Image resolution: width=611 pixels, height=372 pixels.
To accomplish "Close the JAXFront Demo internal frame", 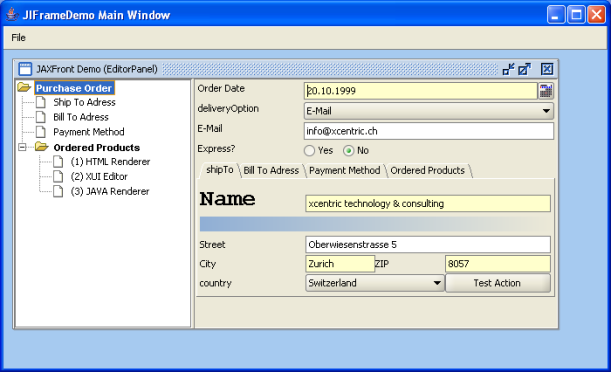I will coord(547,69).
